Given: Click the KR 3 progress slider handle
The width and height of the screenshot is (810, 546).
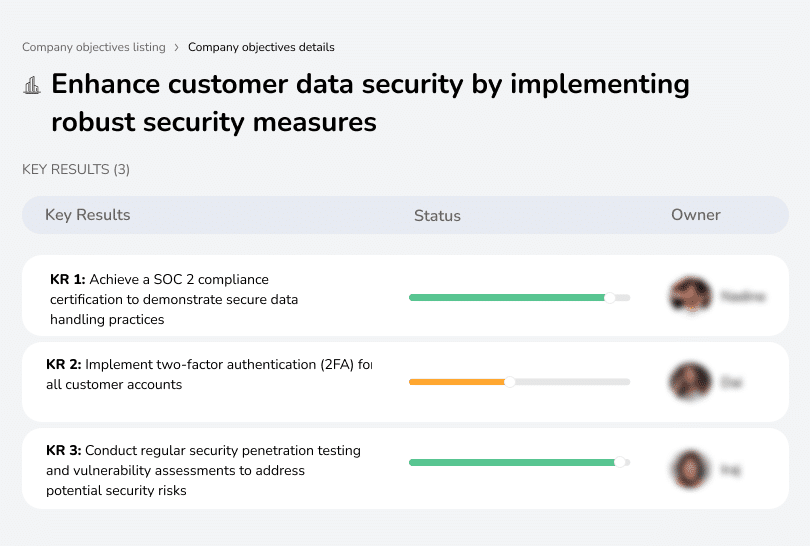Looking at the screenshot, I should pos(620,462).
